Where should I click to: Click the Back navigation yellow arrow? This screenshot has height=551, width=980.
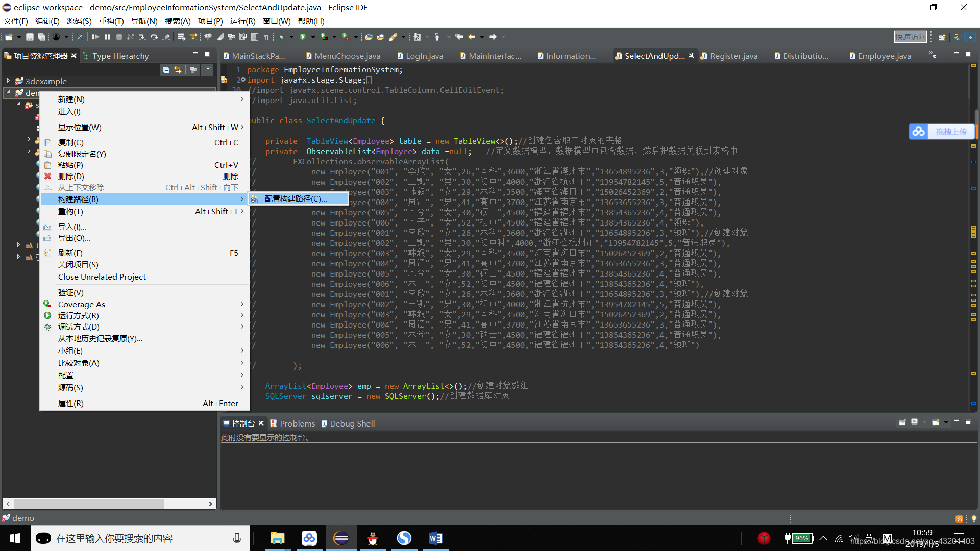472,37
